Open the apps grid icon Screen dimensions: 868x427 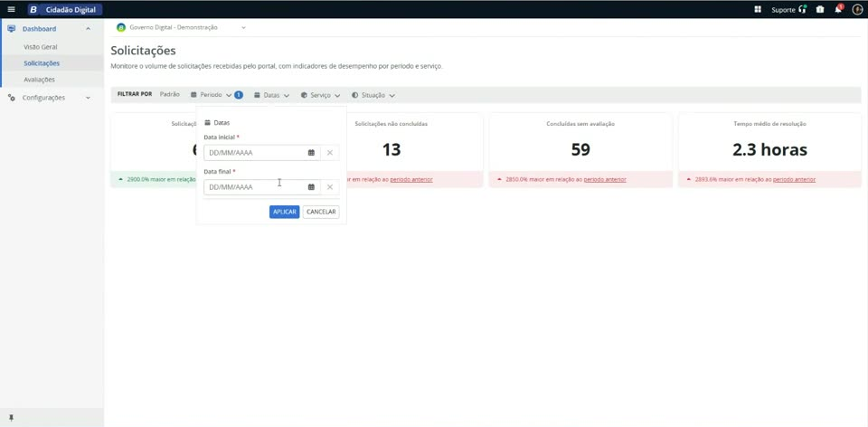tap(758, 9)
